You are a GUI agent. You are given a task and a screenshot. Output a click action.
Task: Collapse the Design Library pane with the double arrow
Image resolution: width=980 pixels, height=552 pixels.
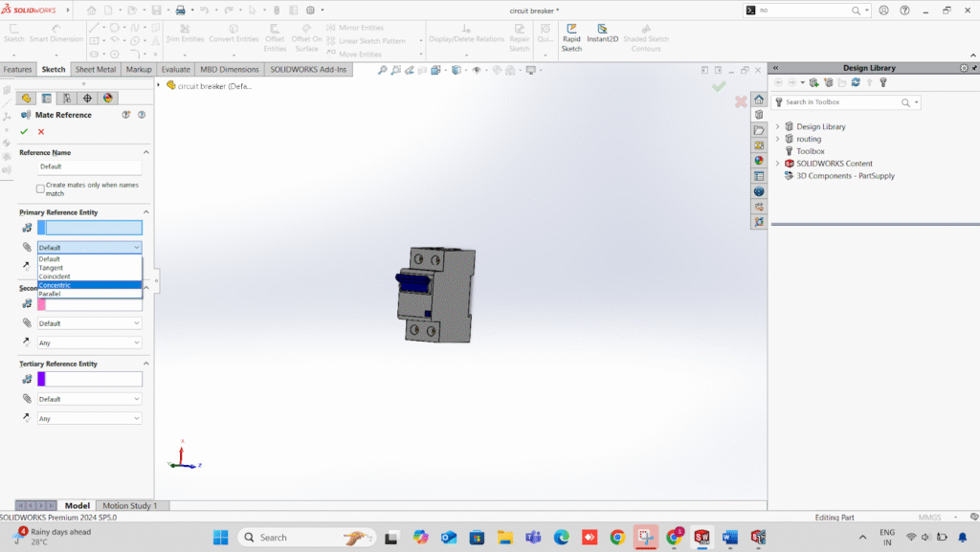click(775, 68)
